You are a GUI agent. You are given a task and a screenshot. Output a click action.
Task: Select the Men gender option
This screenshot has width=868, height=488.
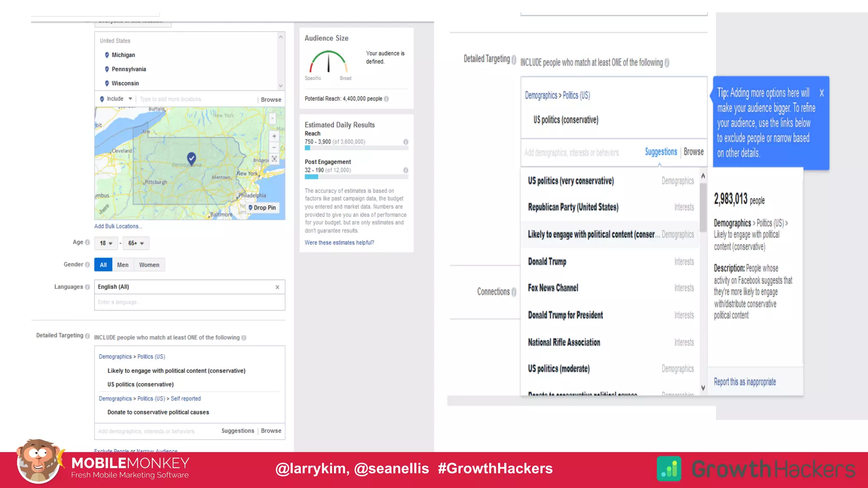point(123,265)
